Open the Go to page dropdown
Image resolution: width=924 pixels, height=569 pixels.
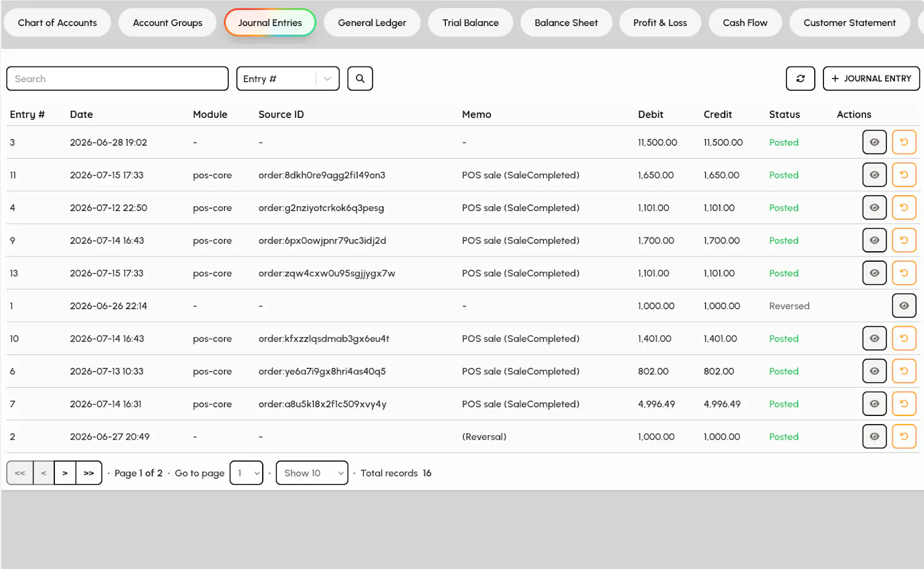coord(247,473)
